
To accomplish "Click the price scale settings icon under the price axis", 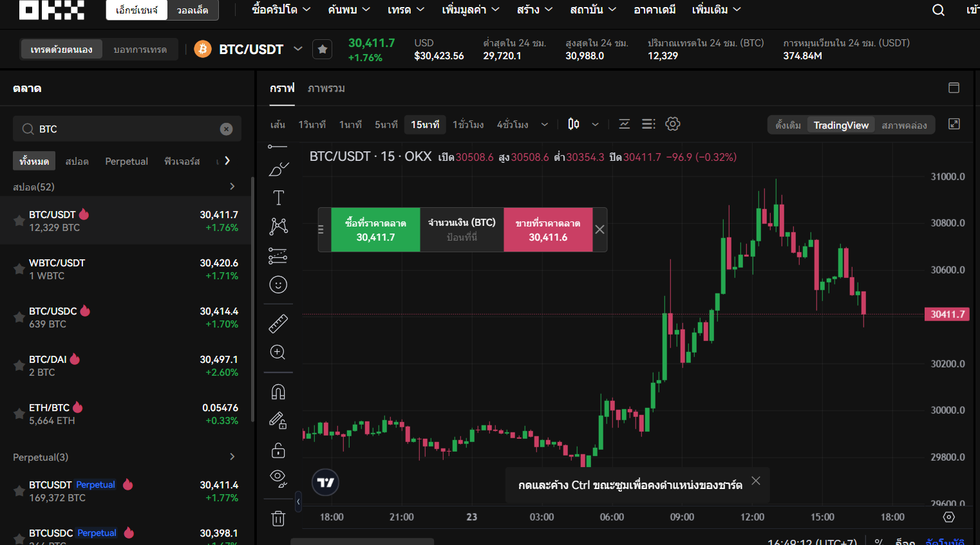I will (x=948, y=517).
